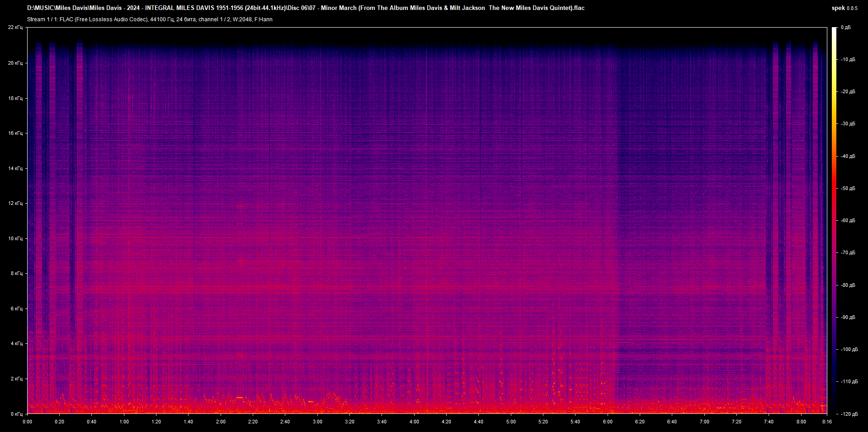868x432 pixels.
Task: Click the 5:20 time axis label
Action: (x=543, y=422)
